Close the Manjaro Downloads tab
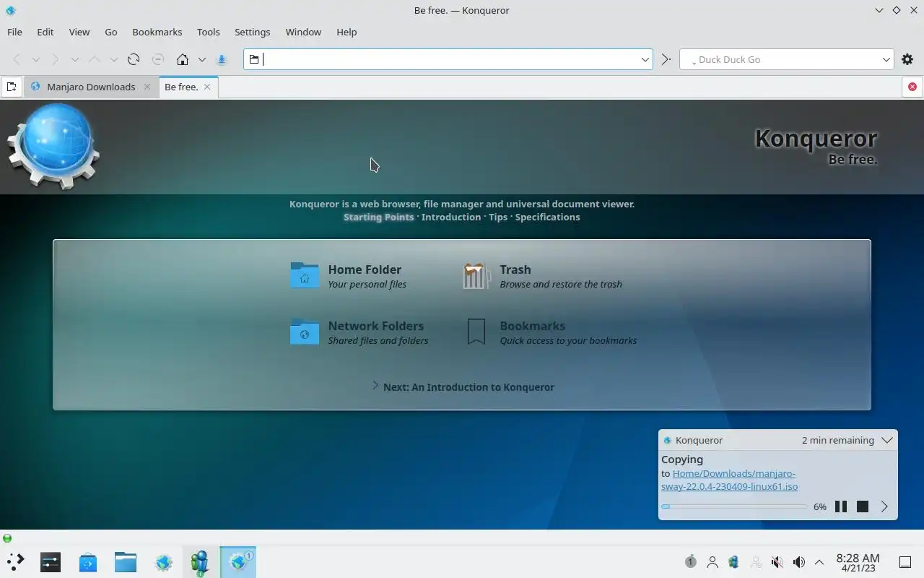 point(147,87)
